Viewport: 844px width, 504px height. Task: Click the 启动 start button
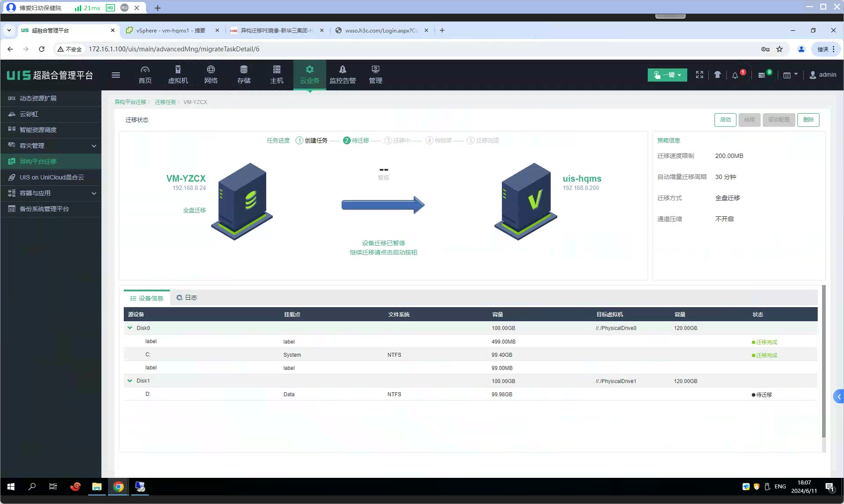(x=725, y=120)
